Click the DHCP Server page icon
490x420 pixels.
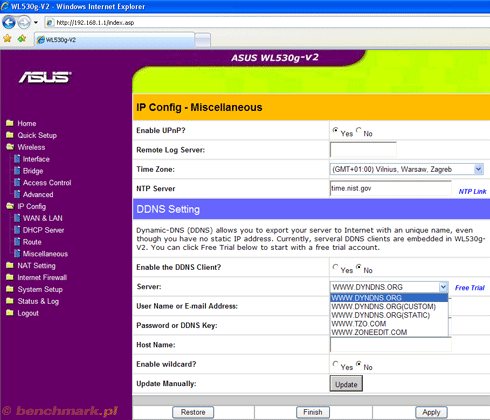click(17, 230)
